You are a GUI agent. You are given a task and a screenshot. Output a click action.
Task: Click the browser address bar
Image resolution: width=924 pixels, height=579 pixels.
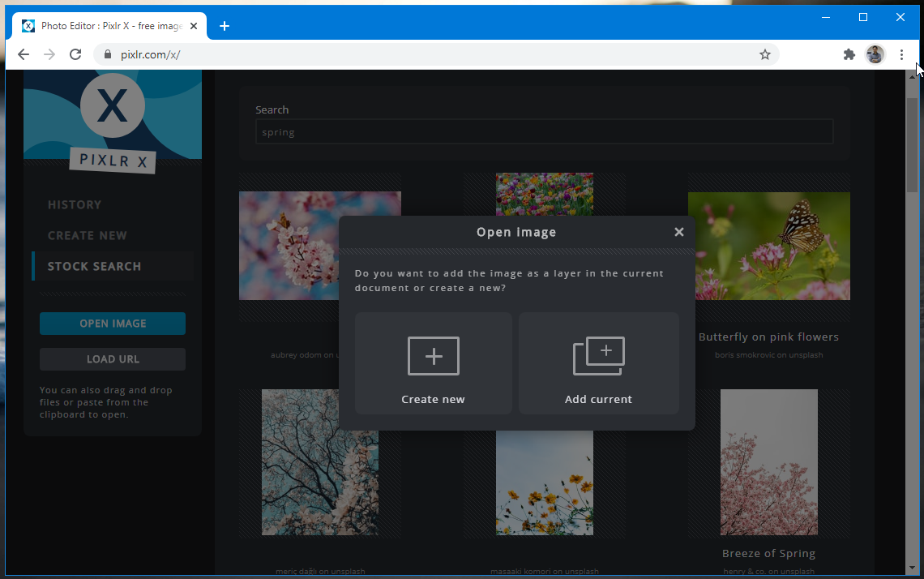[438, 54]
